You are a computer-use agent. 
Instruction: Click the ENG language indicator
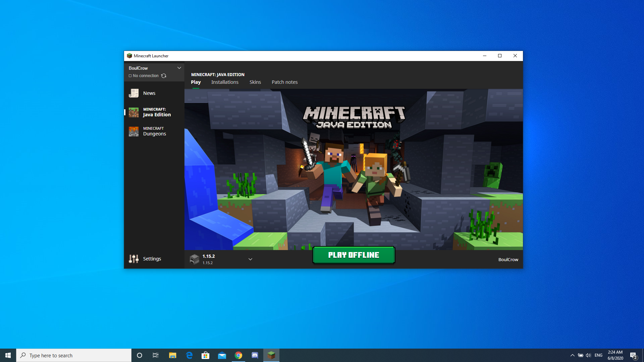(x=599, y=355)
